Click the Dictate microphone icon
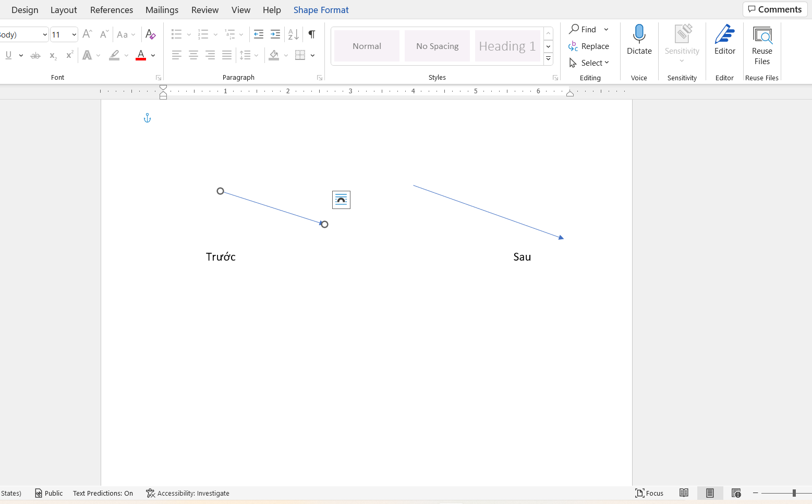The image size is (812, 504). [639, 34]
